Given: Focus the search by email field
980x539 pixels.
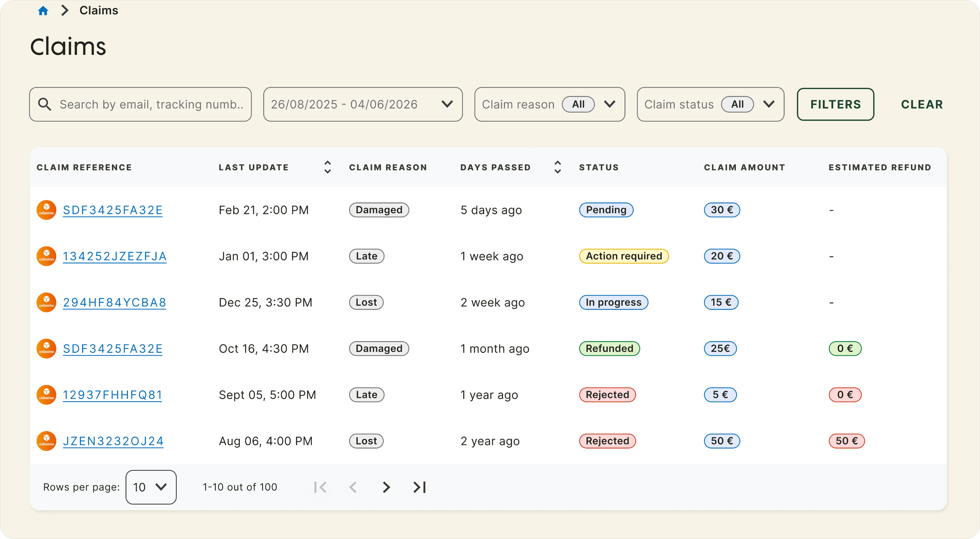Looking at the screenshot, I should (x=140, y=104).
